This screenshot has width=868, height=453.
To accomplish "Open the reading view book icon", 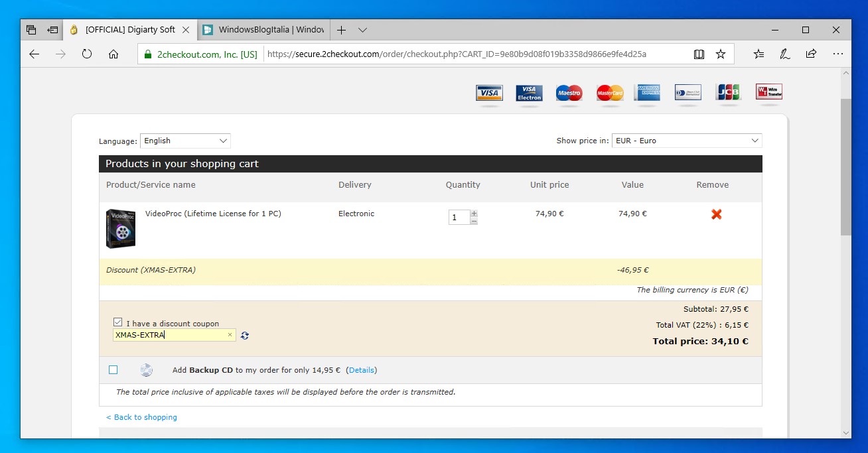I will 699,54.
